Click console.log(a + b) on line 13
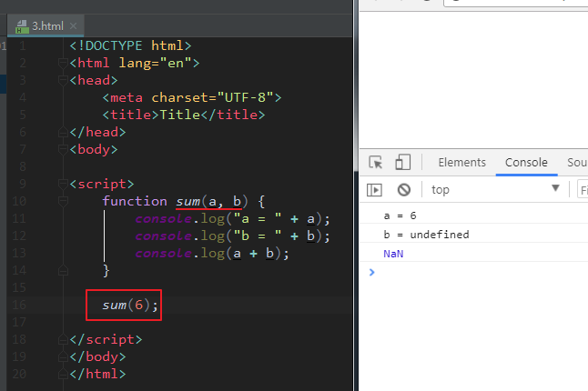Screen dimensions: 588x391 click(212, 253)
